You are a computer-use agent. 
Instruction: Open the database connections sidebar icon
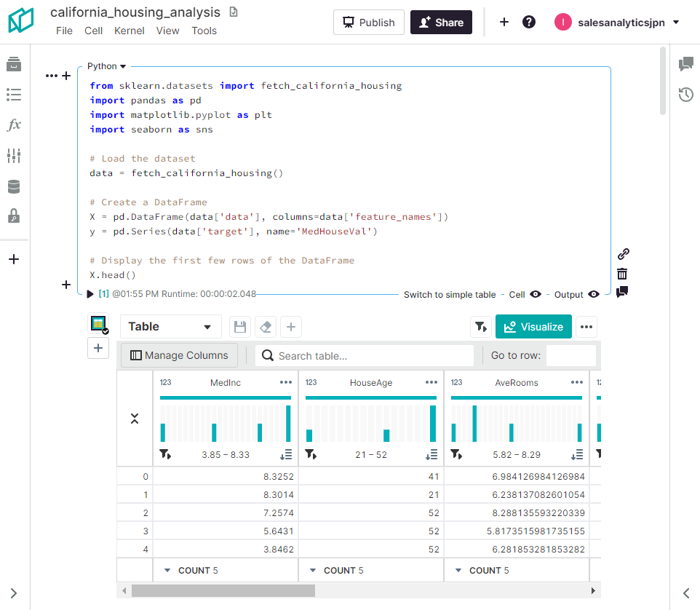point(14,187)
